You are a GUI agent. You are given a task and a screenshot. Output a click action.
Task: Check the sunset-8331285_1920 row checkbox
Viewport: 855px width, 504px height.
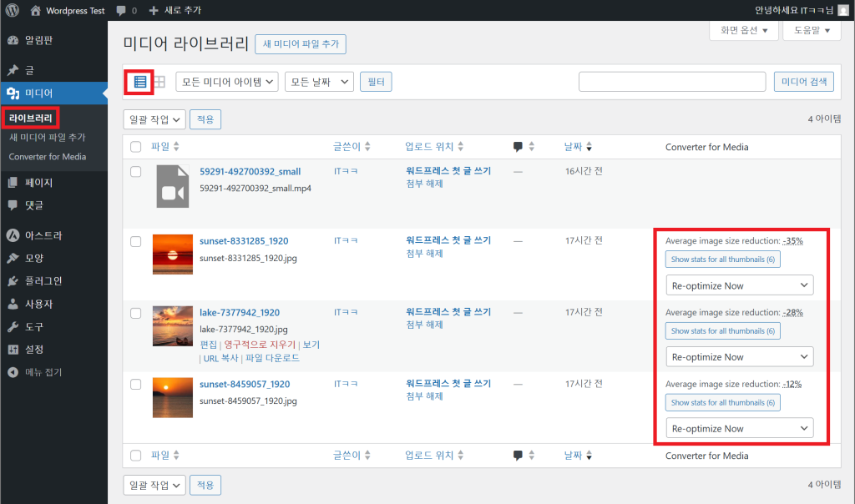[136, 241]
